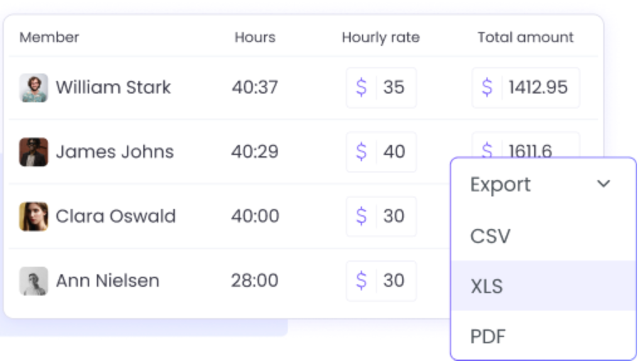Select CSV export option

point(490,236)
